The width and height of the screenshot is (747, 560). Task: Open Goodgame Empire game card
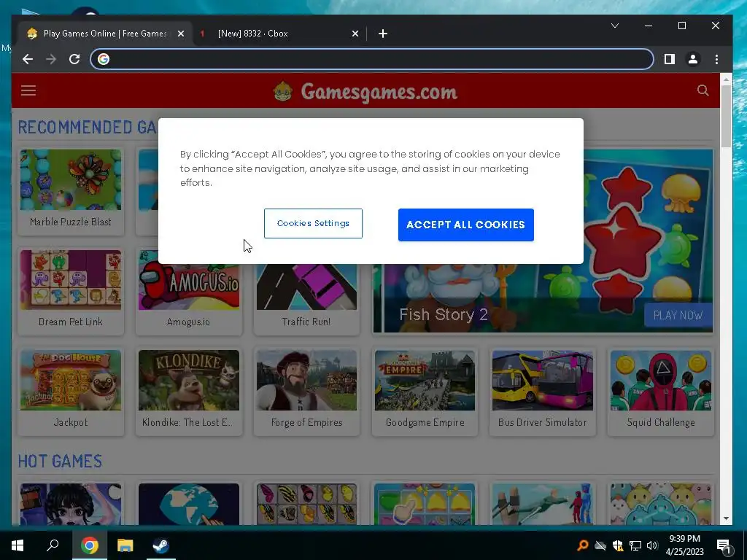tap(425, 392)
